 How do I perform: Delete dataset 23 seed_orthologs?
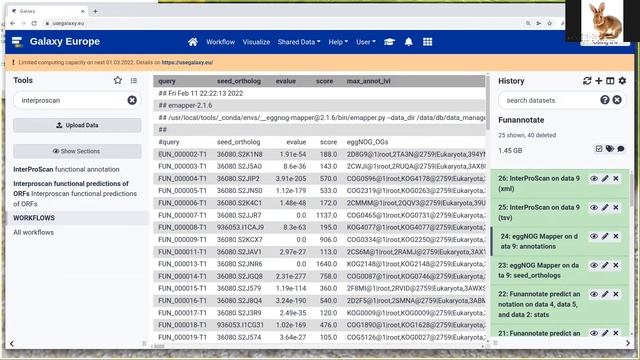pyautogui.click(x=616, y=265)
